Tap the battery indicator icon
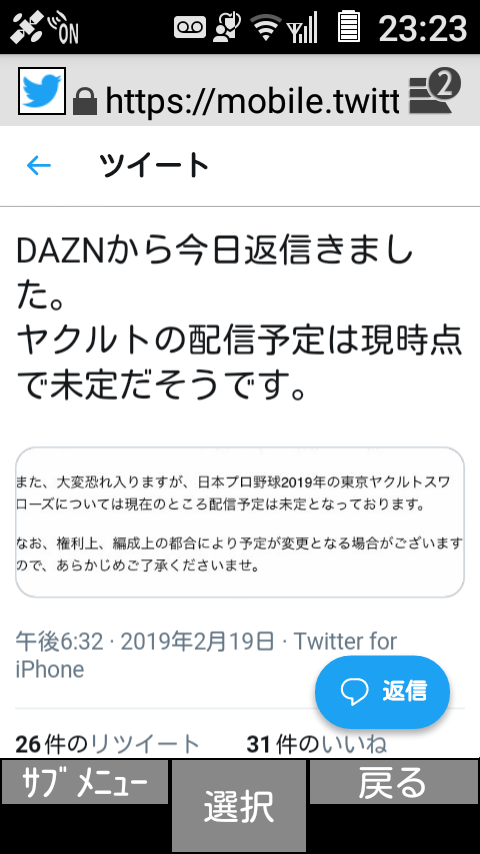 click(349, 27)
